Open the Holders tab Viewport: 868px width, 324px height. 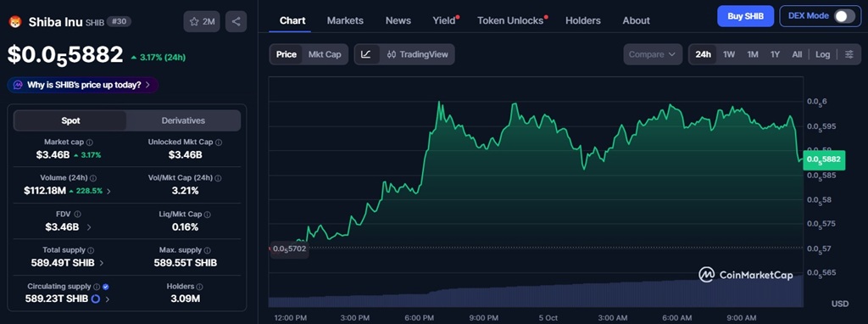[x=583, y=20]
